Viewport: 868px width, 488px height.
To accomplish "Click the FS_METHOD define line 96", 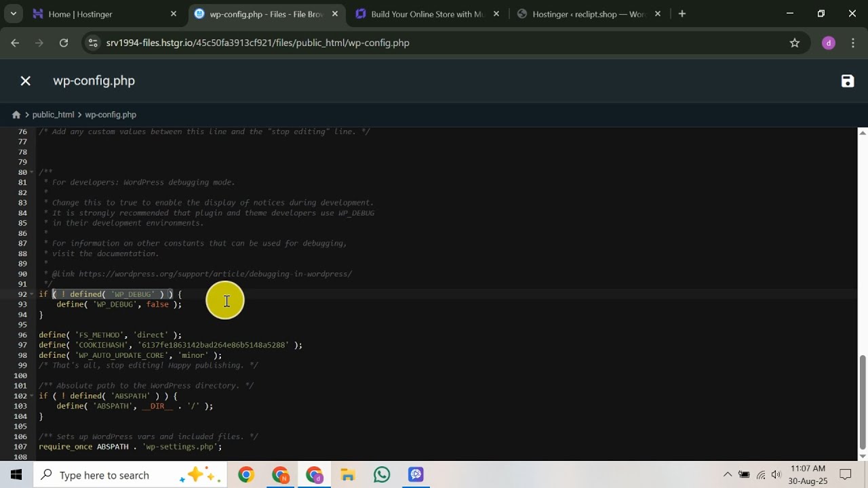I will (x=110, y=335).
